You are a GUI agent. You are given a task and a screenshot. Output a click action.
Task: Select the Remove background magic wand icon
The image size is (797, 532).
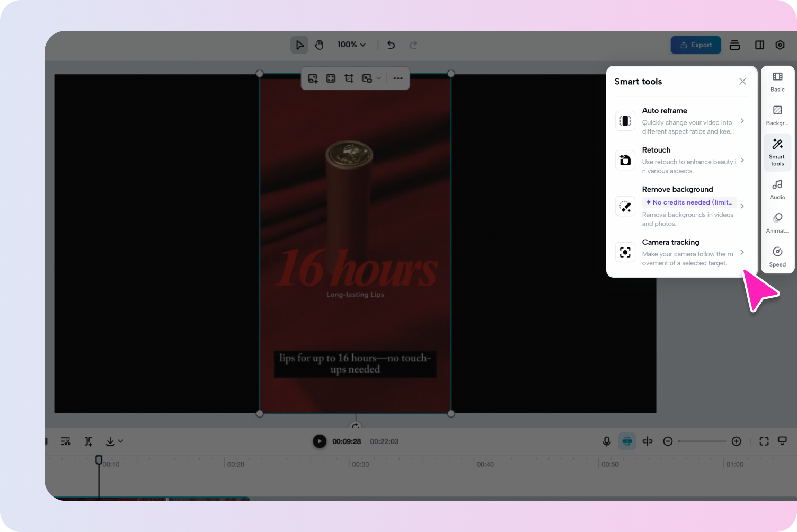(625, 206)
